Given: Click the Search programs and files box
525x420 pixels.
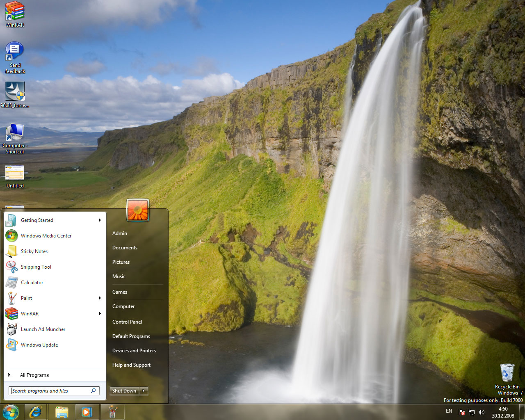Looking at the screenshot, I should click(x=54, y=391).
